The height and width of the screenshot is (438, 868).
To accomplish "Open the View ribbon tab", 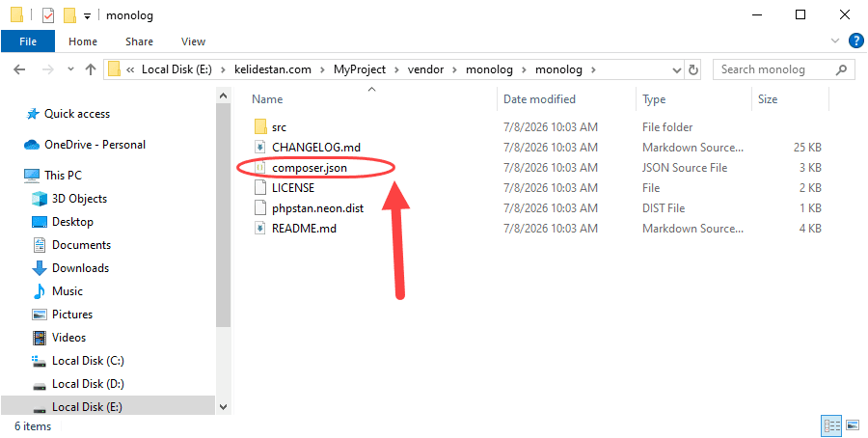I will point(193,41).
